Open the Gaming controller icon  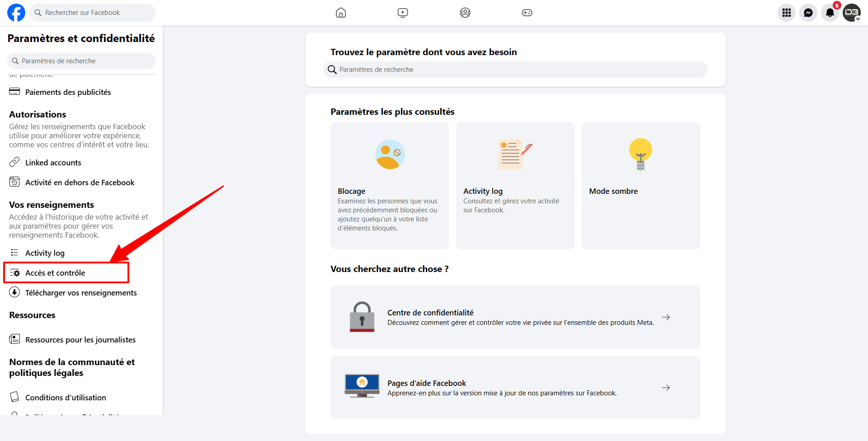pos(527,13)
